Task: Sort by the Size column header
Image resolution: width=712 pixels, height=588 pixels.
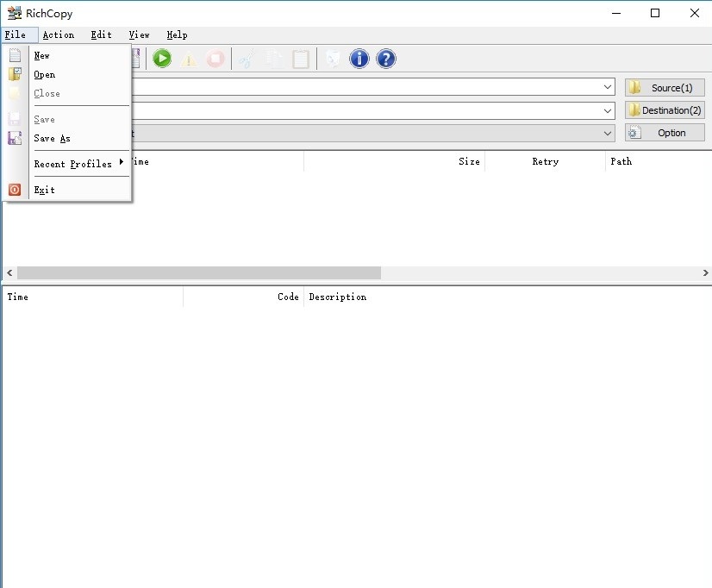Action: (x=394, y=161)
